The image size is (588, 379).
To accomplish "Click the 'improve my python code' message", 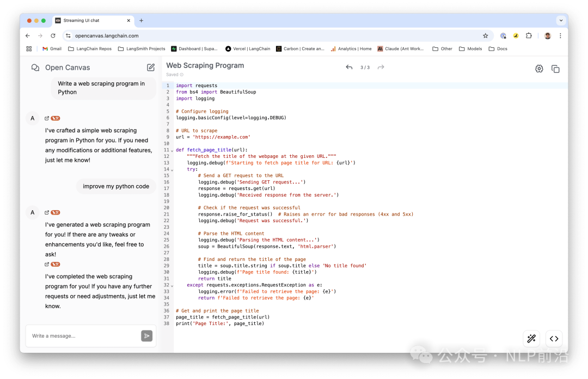I will tap(116, 186).
